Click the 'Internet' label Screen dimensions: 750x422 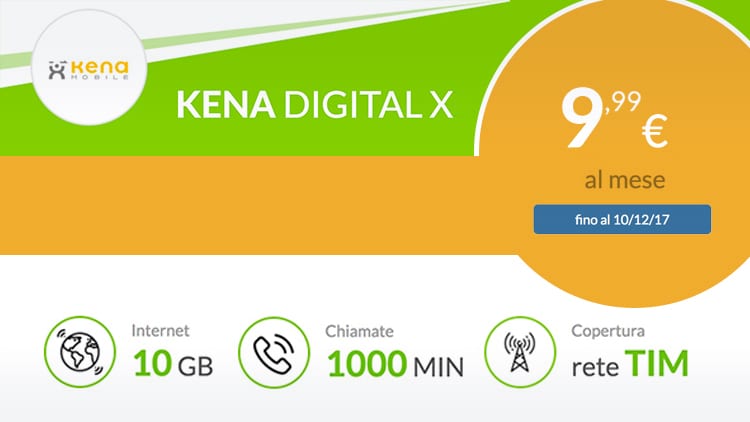pyautogui.click(x=160, y=331)
